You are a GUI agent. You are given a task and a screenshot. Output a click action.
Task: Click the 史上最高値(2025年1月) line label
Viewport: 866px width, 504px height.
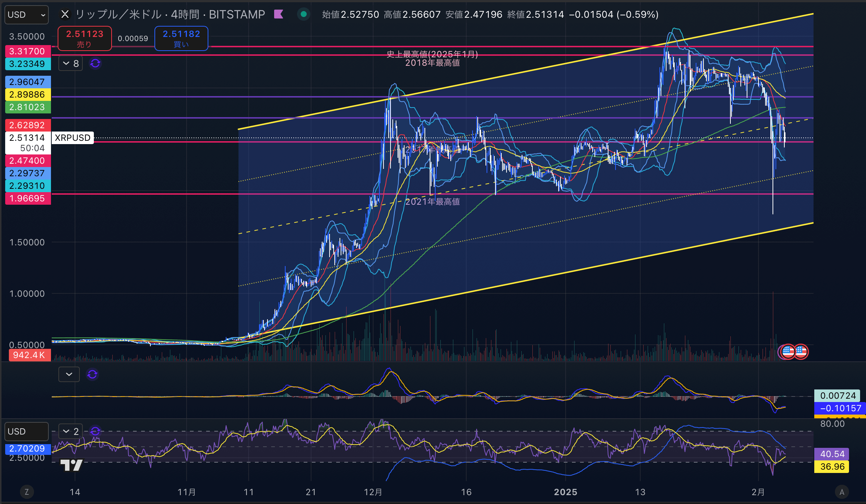pyautogui.click(x=432, y=54)
